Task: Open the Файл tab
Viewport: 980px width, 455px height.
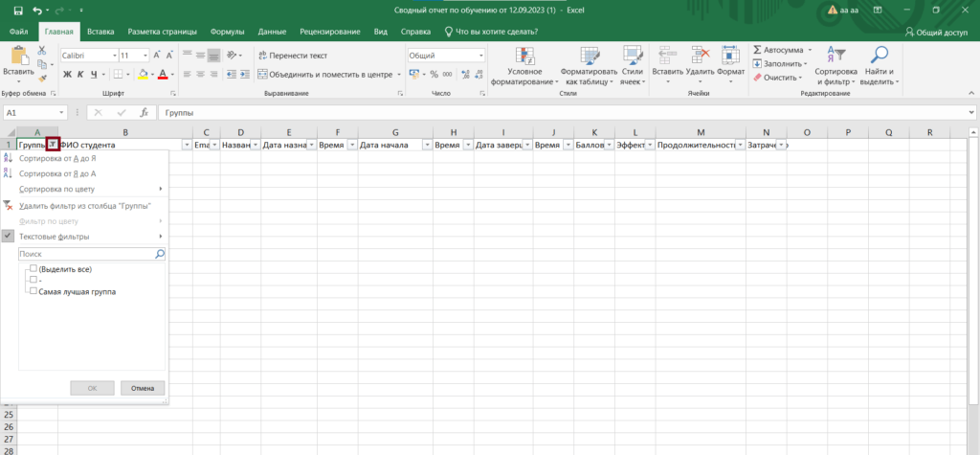Action: click(19, 32)
